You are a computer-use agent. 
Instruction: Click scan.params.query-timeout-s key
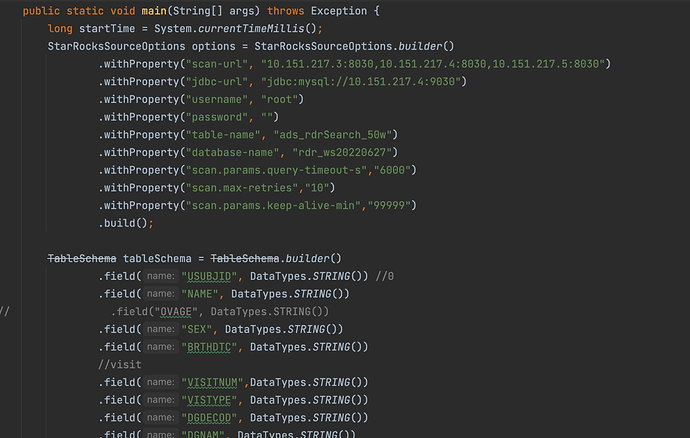(276, 170)
